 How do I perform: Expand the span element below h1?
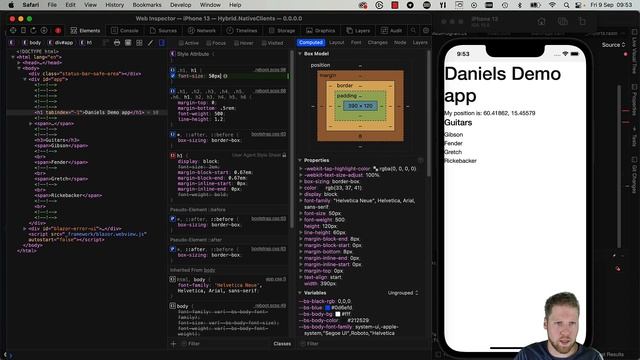(x=30, y=124)
